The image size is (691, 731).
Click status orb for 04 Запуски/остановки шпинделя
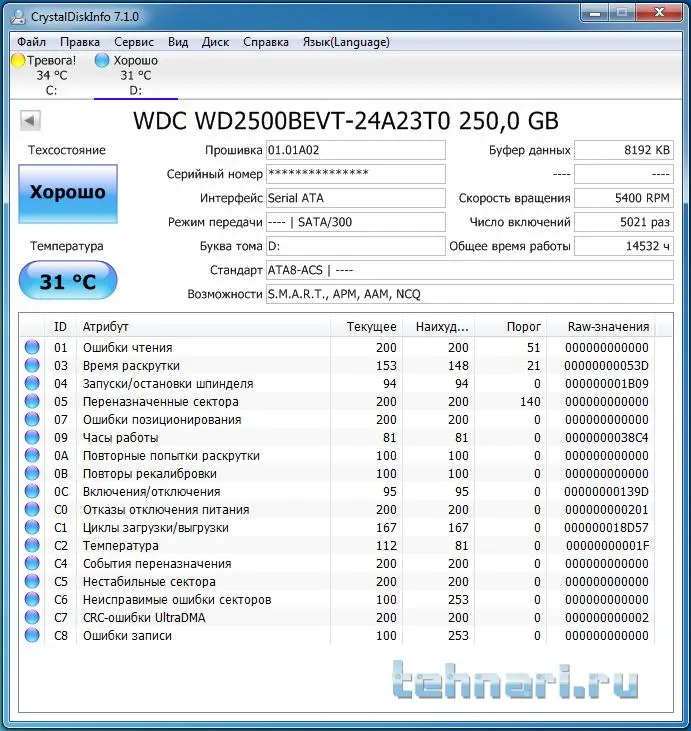32,383
